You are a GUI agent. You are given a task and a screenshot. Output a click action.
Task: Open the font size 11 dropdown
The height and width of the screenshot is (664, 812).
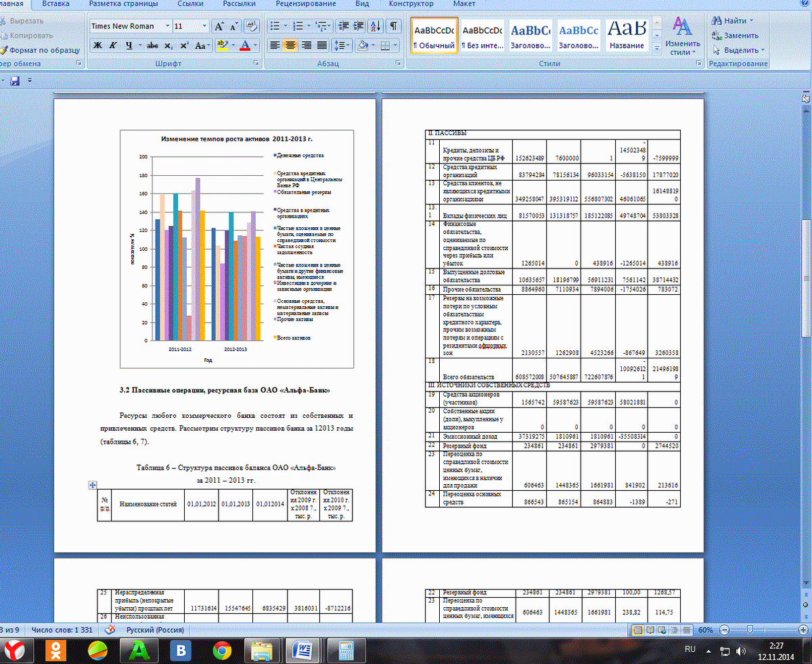pyautogui.click(x=204, y=26)
